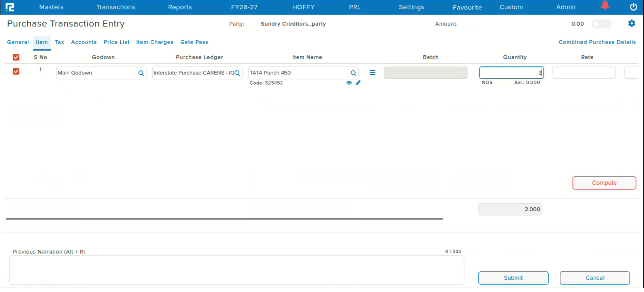Click the FY26-27 menu item
Viewport: 644px width, 292px height.
coord(244,7)
